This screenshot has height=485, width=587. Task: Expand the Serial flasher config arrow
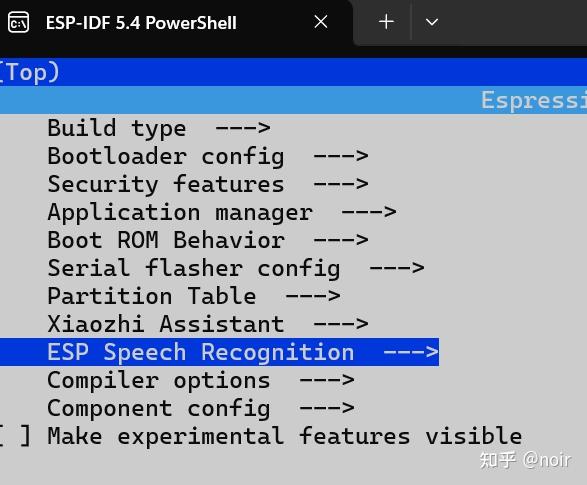point(397,268)
